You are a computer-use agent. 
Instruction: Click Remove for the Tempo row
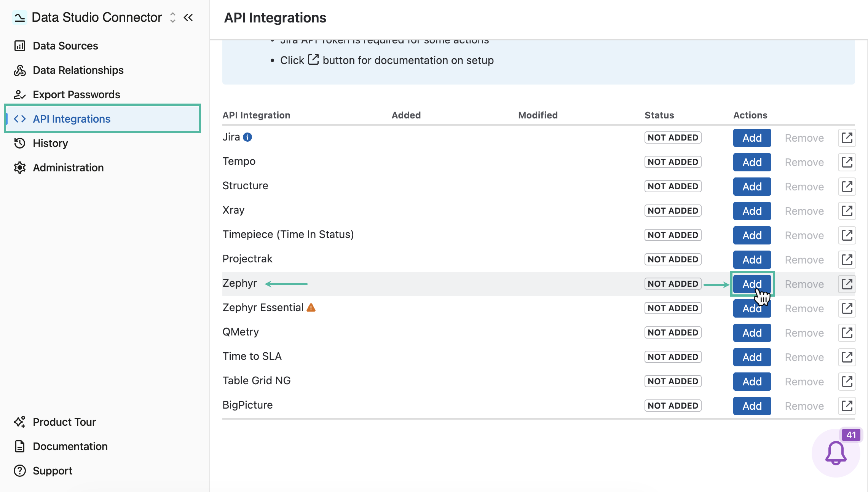coord(804,162)
